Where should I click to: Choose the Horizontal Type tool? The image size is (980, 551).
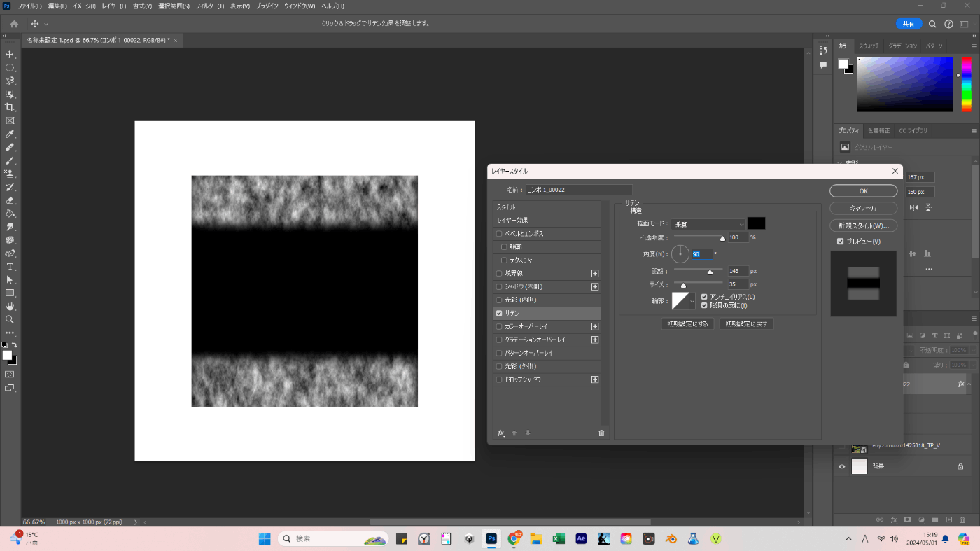(x=10, y=267)
